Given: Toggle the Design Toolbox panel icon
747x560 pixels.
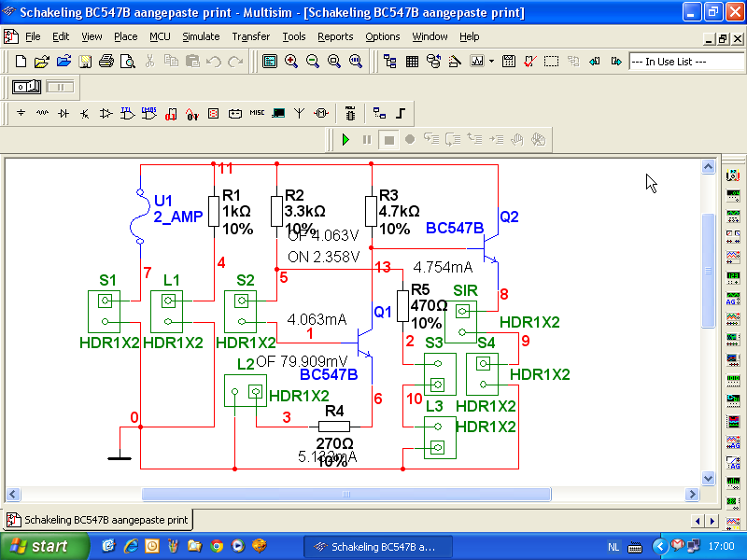Looking at the screenshot, I should (x=390, y=61).
